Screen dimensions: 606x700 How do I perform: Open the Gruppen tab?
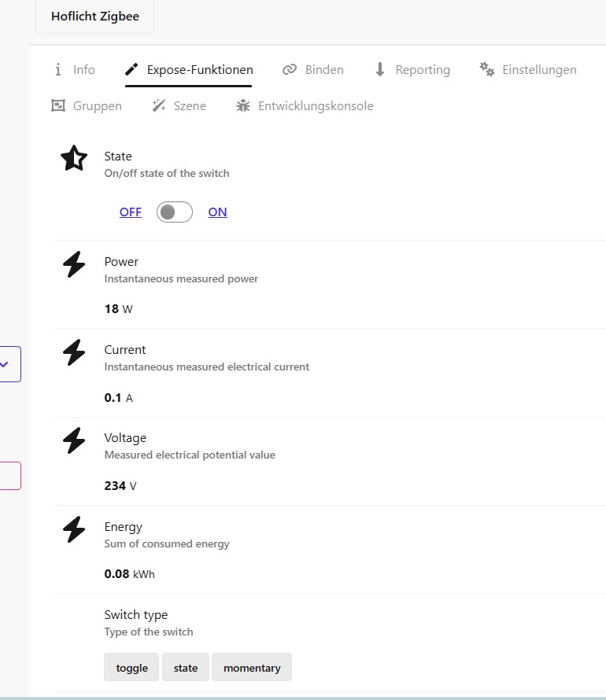(87, 105)
